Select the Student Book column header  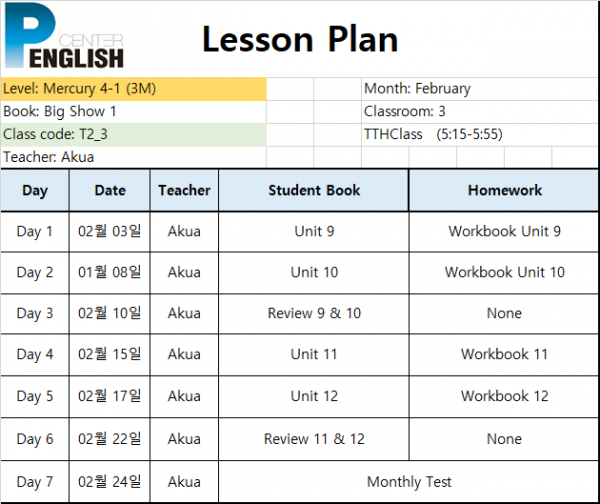(314, 190)
